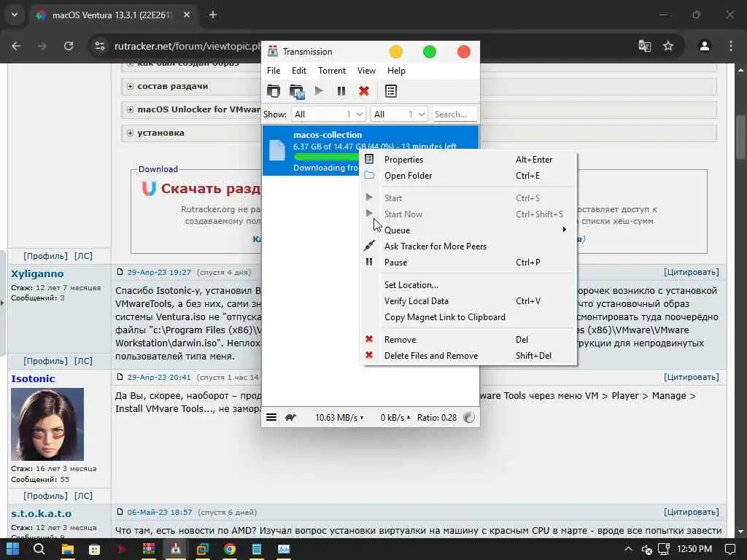Open the notification center icon in taskbar
Screen dimensions: 747x560
coord(729,550)
